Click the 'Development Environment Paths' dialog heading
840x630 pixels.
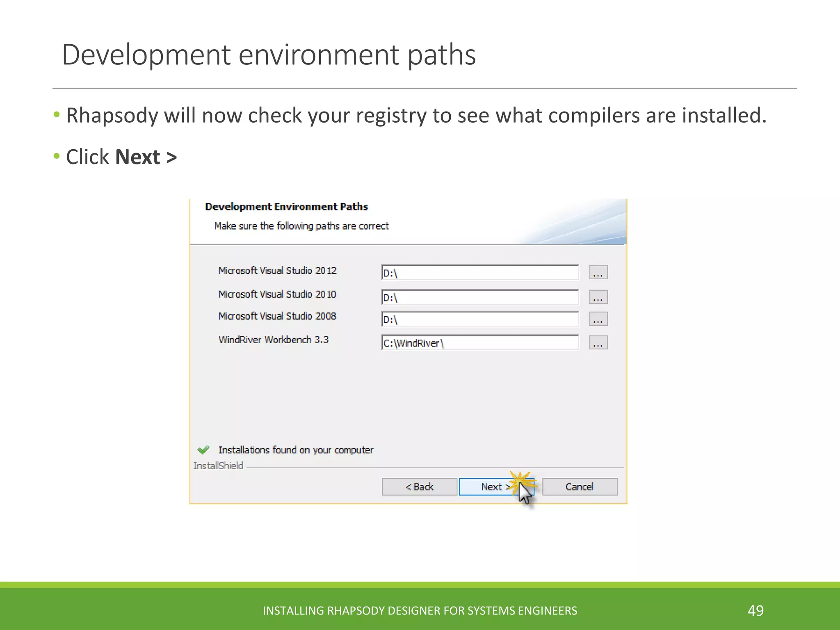coord(286,207)
